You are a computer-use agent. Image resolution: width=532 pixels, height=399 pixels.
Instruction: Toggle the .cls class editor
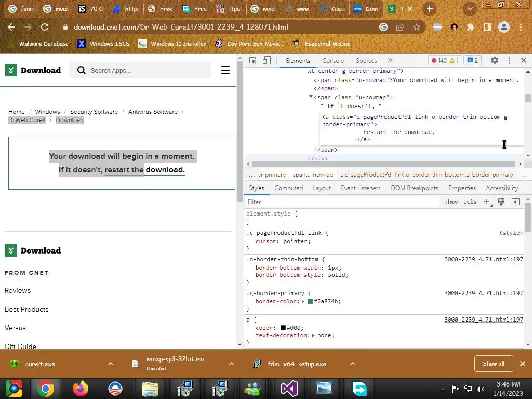pyautogui.click(x=470, y=202)
